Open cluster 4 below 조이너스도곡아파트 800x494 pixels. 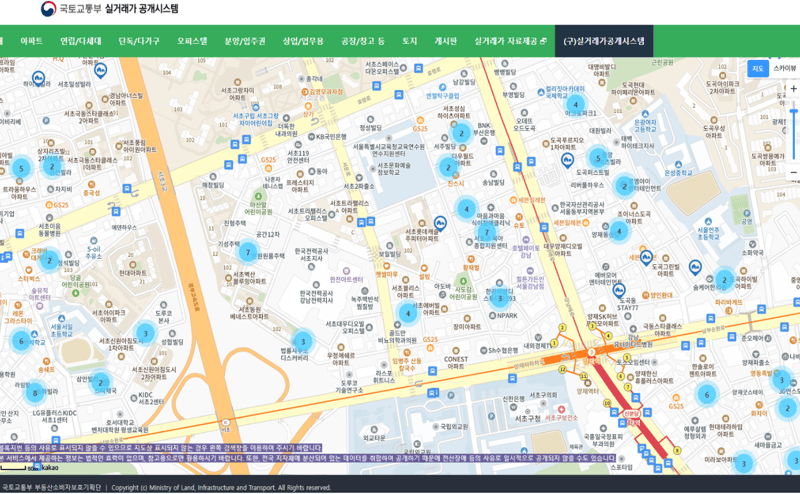pos(619,231)
